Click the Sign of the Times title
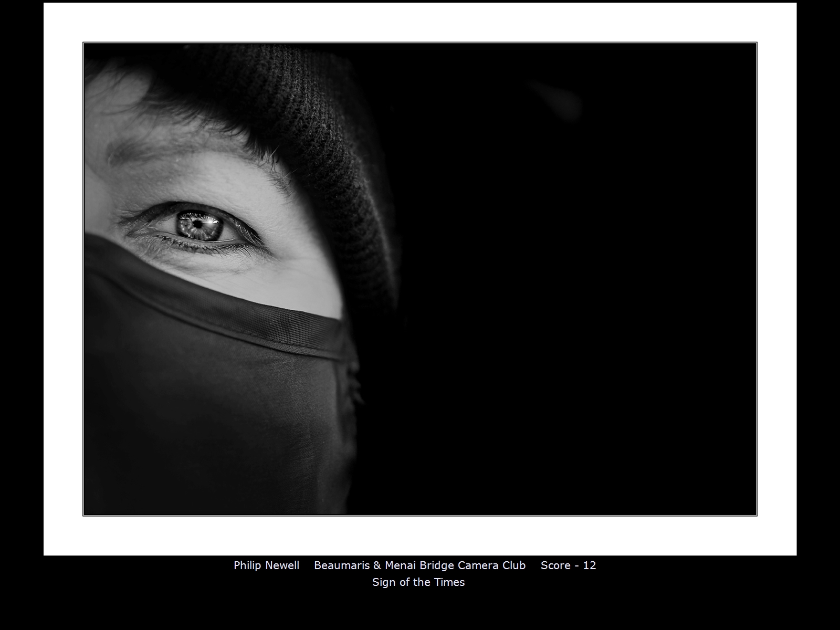The height and width of the screenshot is (630, 840). [418, 582]
